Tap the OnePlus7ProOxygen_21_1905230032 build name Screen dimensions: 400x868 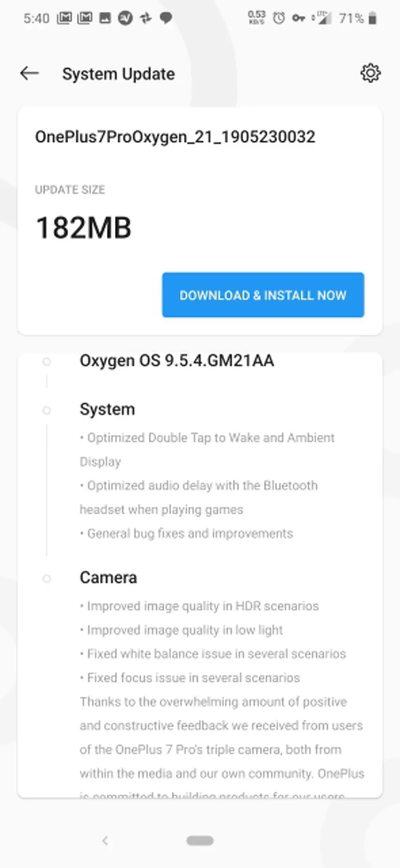[x=175, y=137]
